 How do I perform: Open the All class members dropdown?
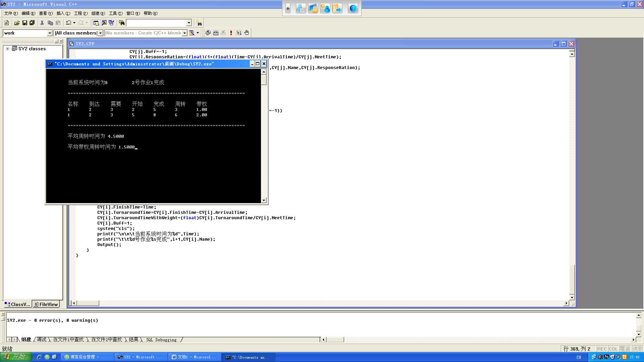tap(100, 33)
